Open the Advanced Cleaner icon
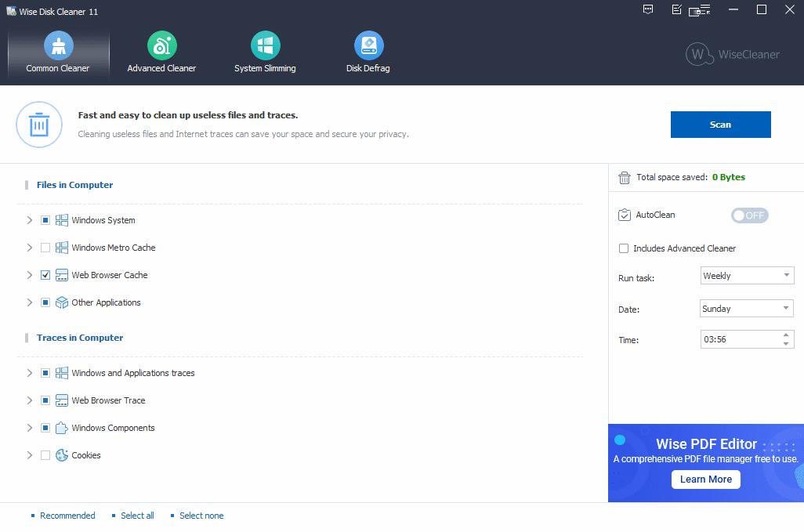 tap(161, 45)
